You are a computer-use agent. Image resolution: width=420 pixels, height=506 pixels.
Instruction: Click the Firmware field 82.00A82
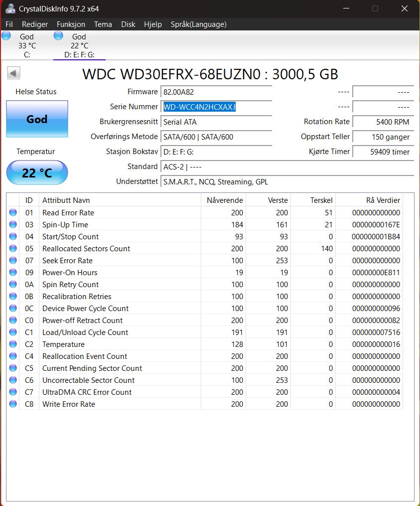point(216,92)
